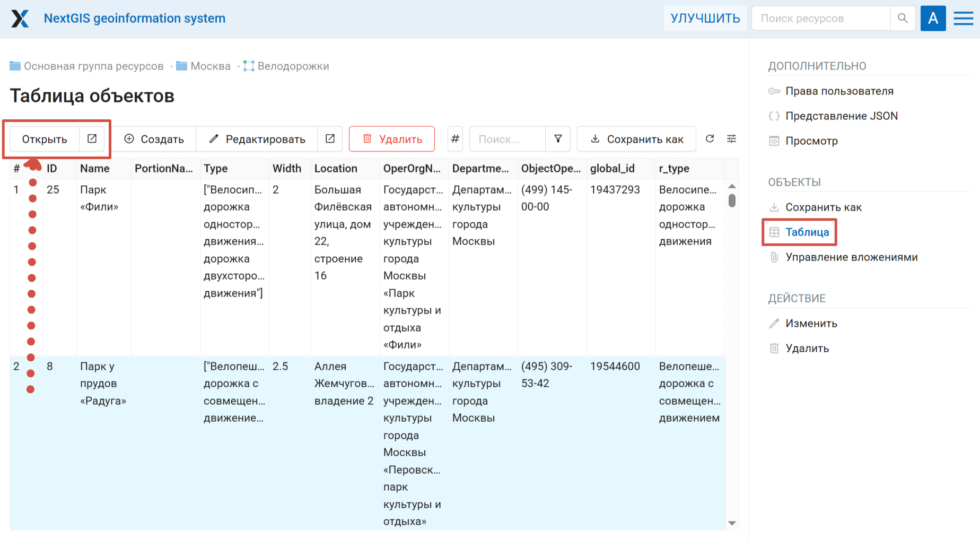This screenshot has height=539, width=980.
Task: Toggle the # selection filter button
Action: (455, 139)
